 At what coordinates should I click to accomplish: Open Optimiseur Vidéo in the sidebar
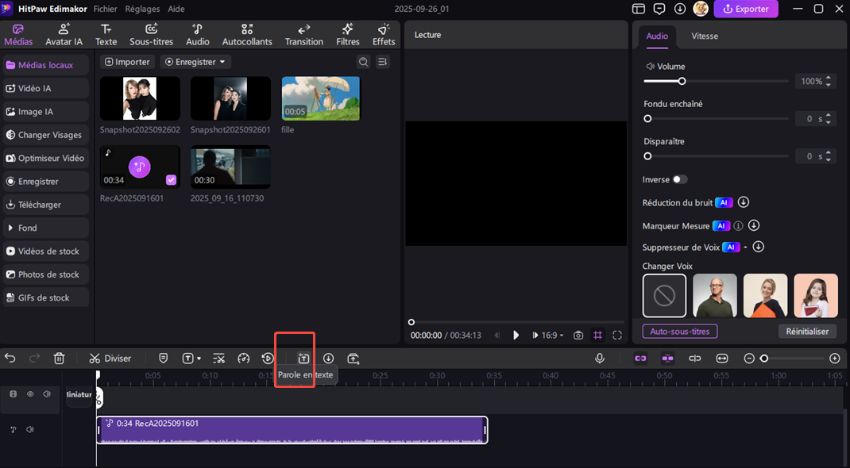point(46,158)
